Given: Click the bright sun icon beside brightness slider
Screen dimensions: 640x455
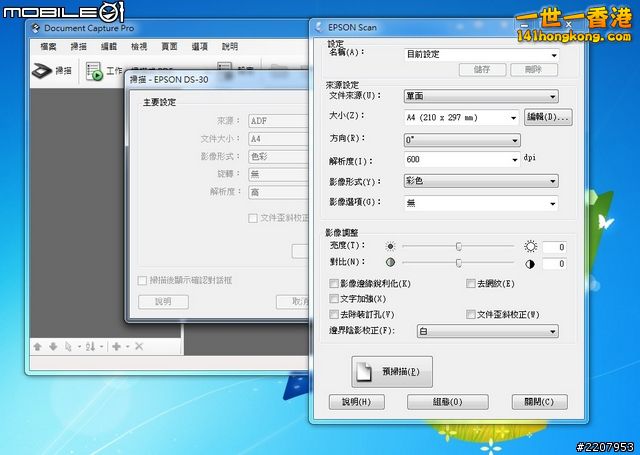Looking at the screenshot, I should 531,246.
